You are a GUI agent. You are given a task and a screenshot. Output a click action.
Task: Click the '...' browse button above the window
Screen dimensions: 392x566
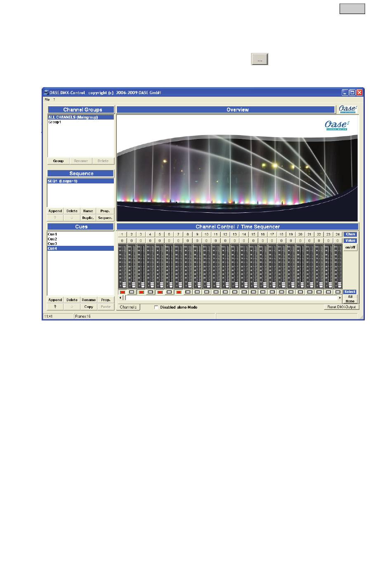tap(260, 59)
